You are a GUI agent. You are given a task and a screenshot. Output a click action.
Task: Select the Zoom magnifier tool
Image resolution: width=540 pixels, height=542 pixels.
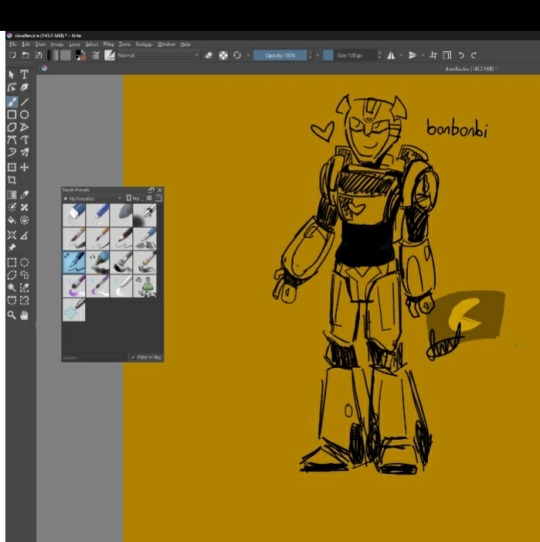11,315
